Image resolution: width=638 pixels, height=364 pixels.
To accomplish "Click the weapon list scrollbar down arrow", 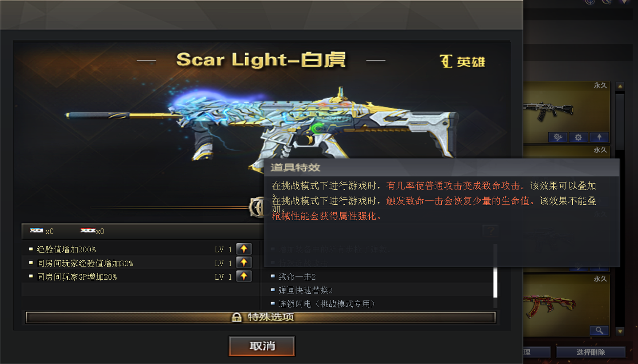I will 620,331.
